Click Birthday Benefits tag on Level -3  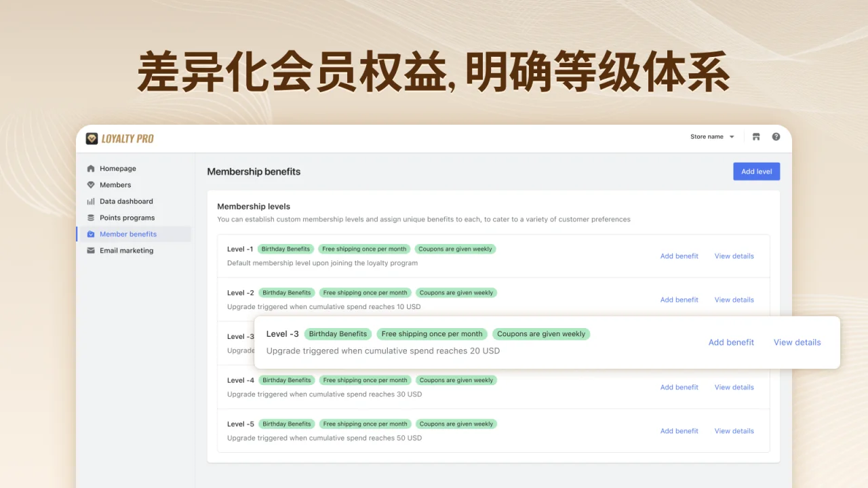point(338,334)
